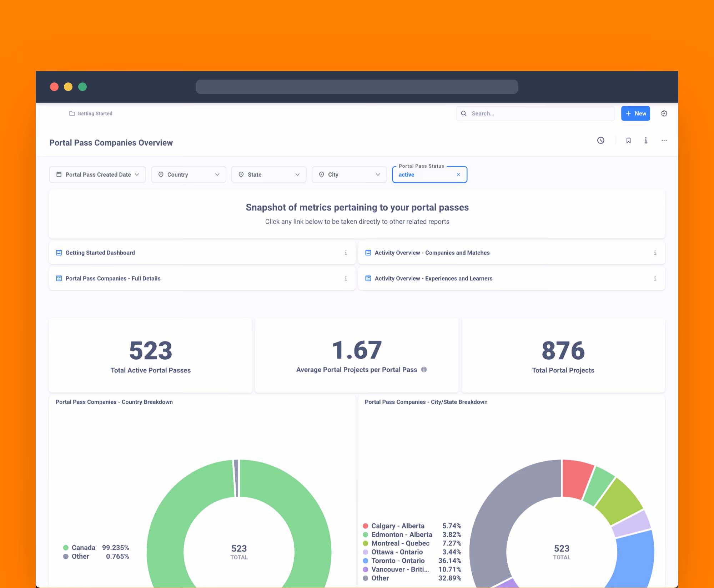Viewport: 714px width, 588px height.
Task: Open Activity Overview - Companies and Matches link
Action: [432, 253]
